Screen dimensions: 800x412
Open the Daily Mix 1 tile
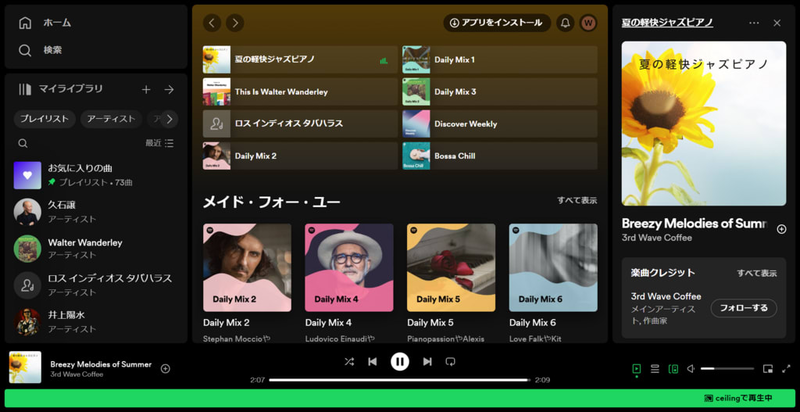500,60
